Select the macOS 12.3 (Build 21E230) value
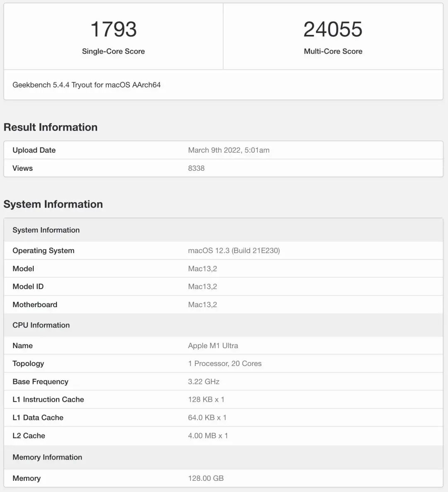 234,250
